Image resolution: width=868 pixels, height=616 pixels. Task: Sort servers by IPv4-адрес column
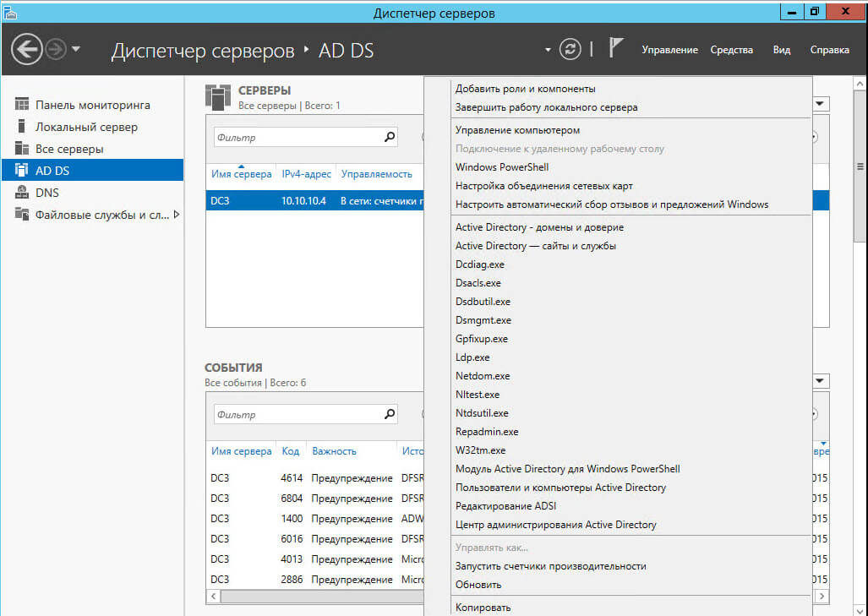click(306, 174)
